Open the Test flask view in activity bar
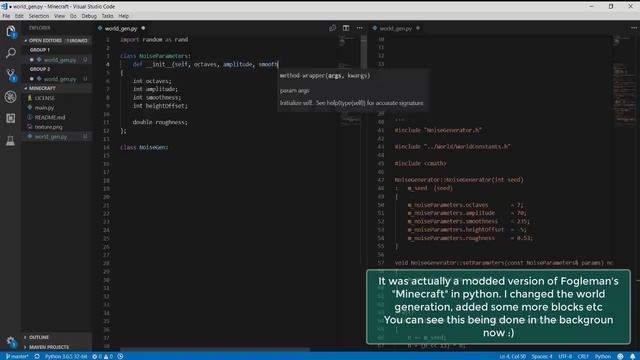 click(x=11, y=141)
